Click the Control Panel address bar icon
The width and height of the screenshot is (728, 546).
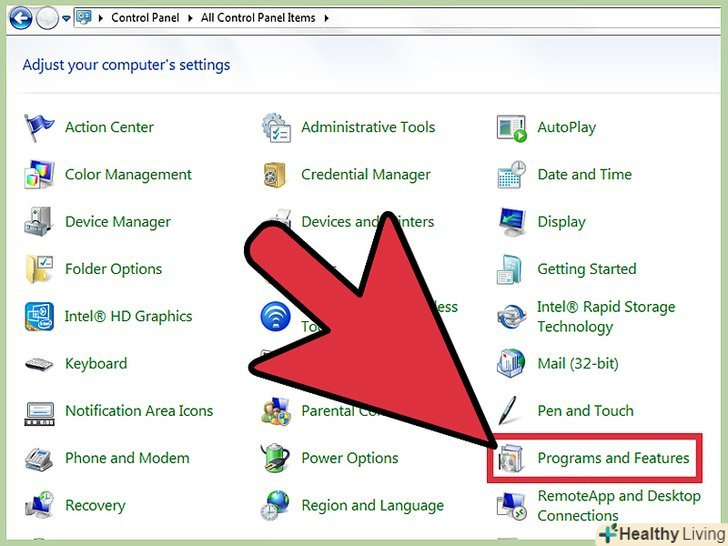(84, 18)
